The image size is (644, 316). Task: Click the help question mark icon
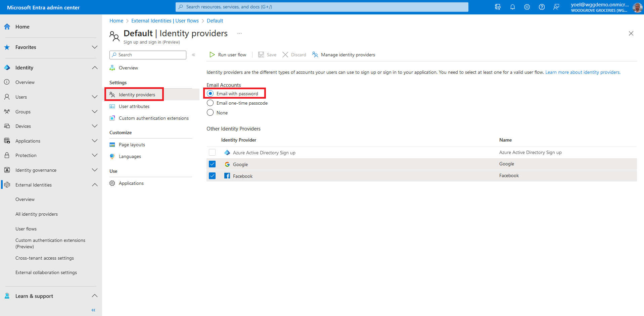coord(542,7)
